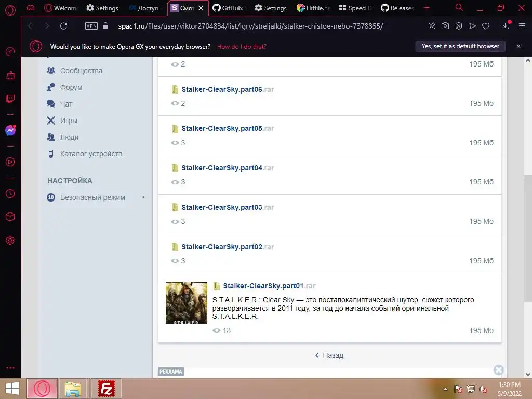Viewport: 532px width, 399px height.
Task: Open the Player icon in sidebar
Action: point(10,162)
